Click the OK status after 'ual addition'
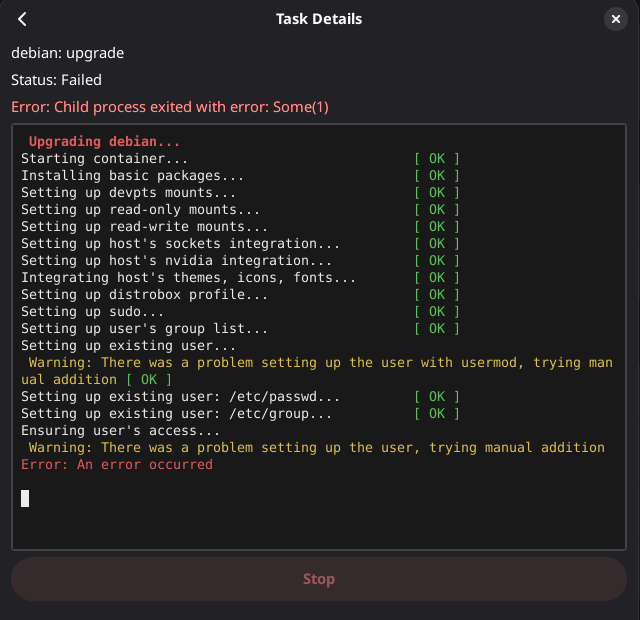The image size is (640, 620). tap(149, 380)
